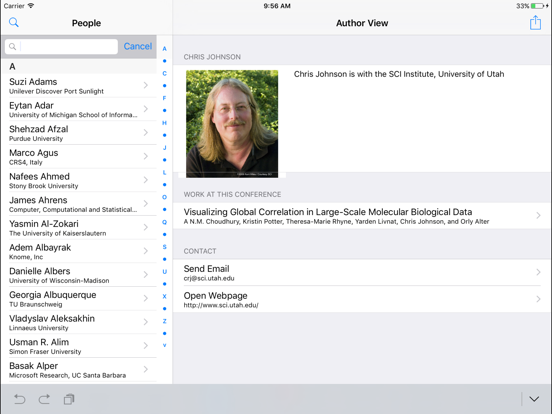Image resolution: width=552 pixels, height=414 pixels.
Task: Open Danielle Albers row chevron
Action: (146, 275)
